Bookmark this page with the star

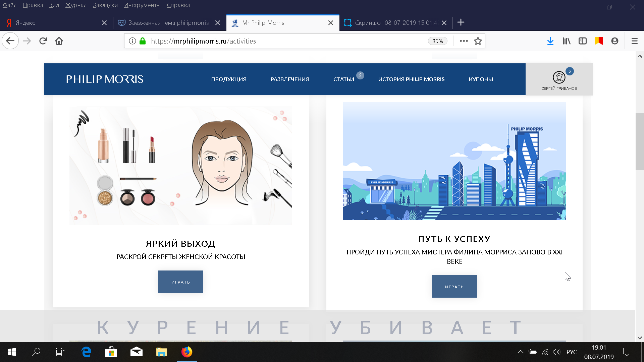point(478,41)
